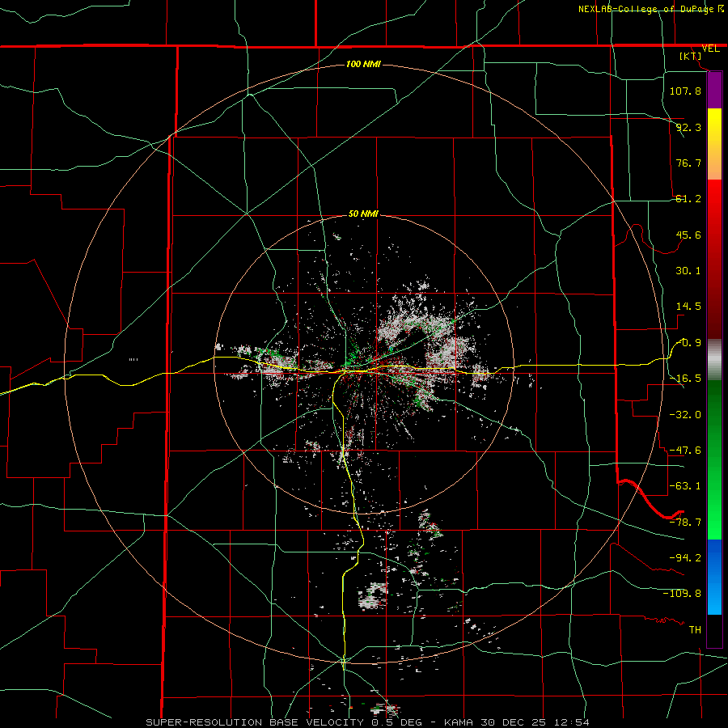728x728 pixels.
Task: Select the 50 NMI range ring label
Action: pos(363,214)
